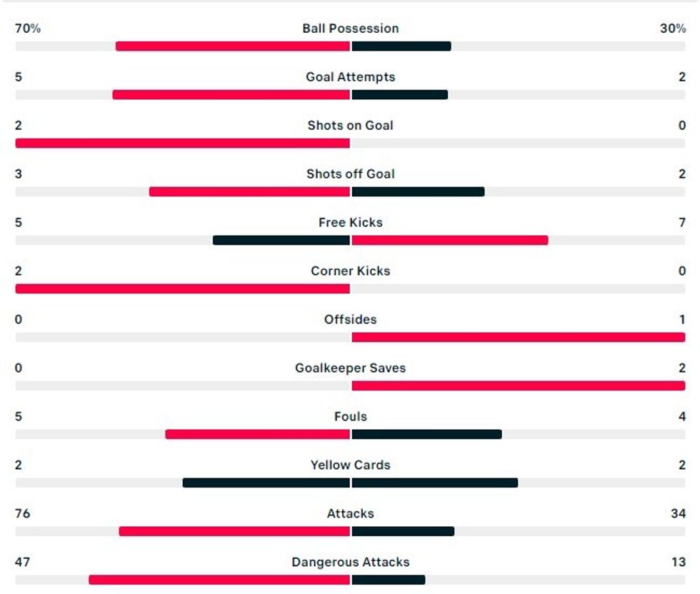Click the Offsides stat label
The height and width of the screenshot is (594, 700).
tap(350, 320)
